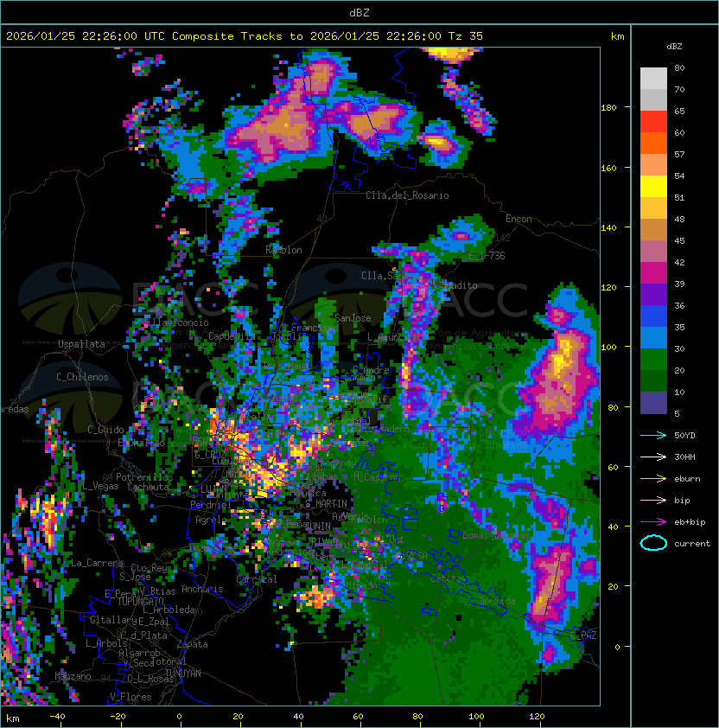Click the -20 km tick label on bottom axis
719x728 pixels.
pos(118,717)
